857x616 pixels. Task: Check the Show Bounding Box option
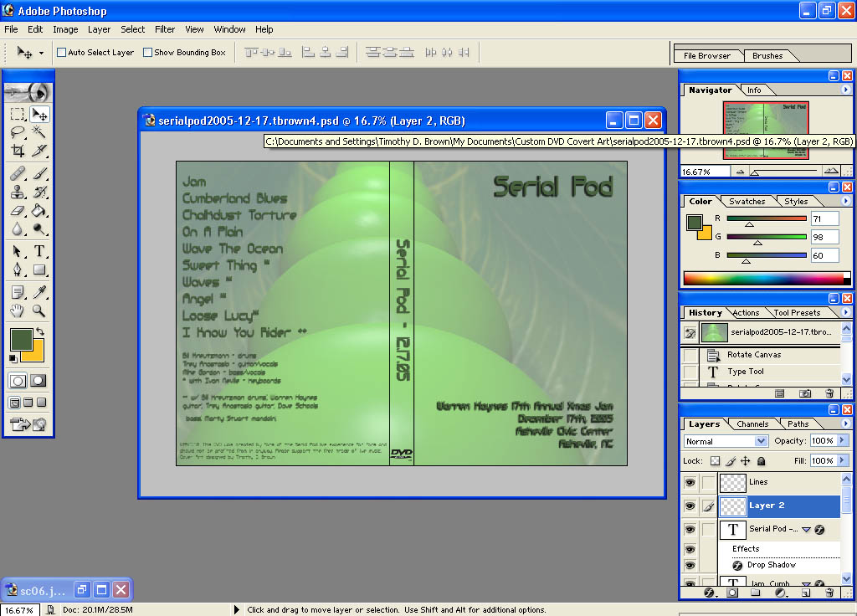[x=147, y=53]
